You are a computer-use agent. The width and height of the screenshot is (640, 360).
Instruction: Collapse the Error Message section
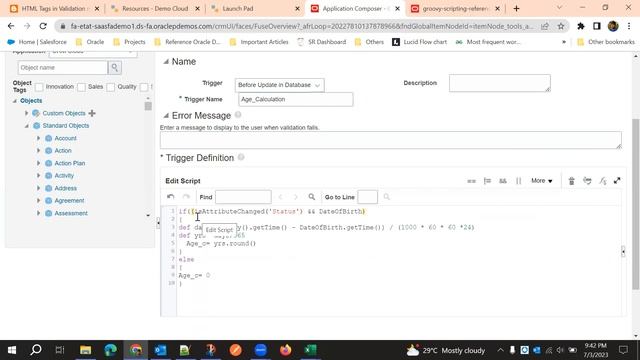(166, 116)
